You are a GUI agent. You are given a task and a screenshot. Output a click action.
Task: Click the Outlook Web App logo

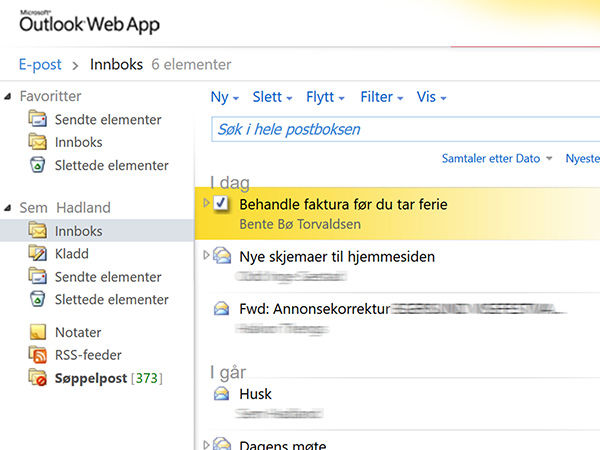tap(90, 23)
